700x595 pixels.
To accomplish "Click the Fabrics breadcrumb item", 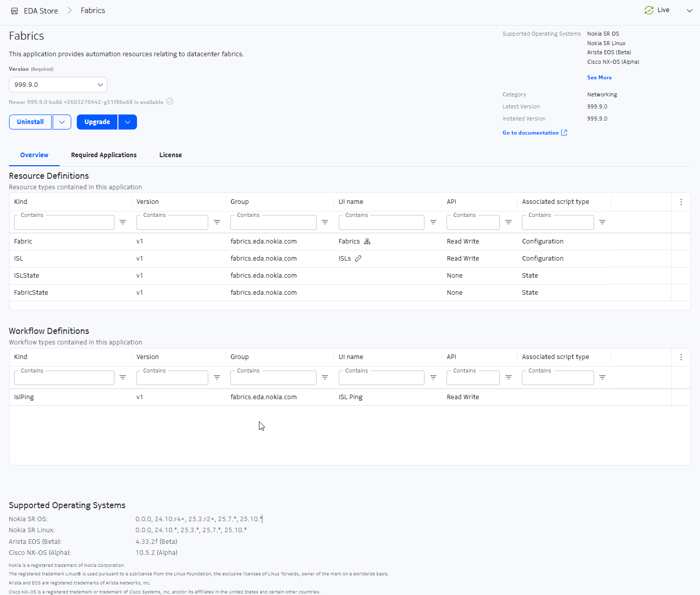I will point(93,11).
